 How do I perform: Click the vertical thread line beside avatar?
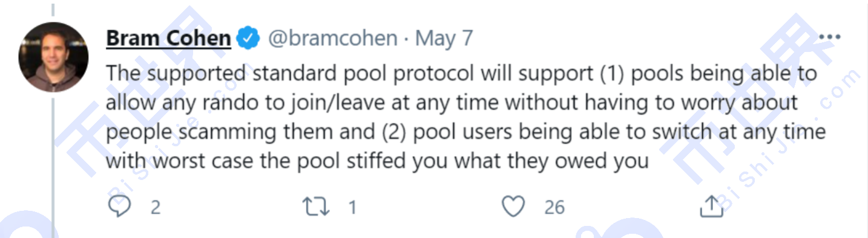click(53, 168)
